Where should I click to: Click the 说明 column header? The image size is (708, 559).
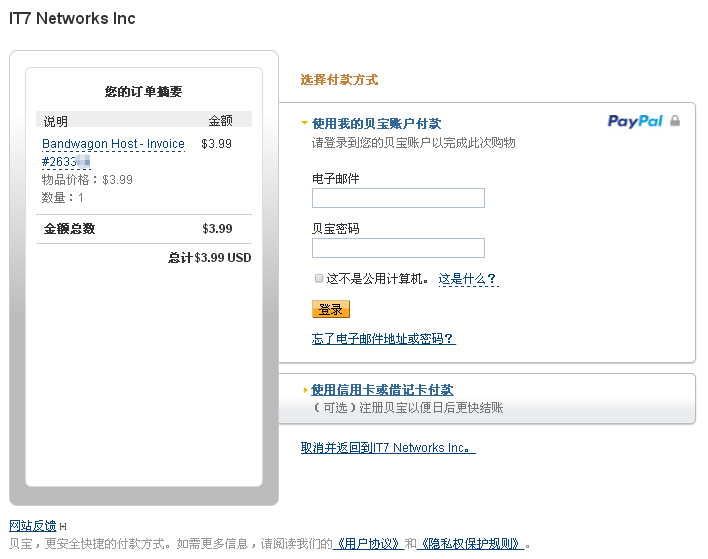(x=56, y=121)
